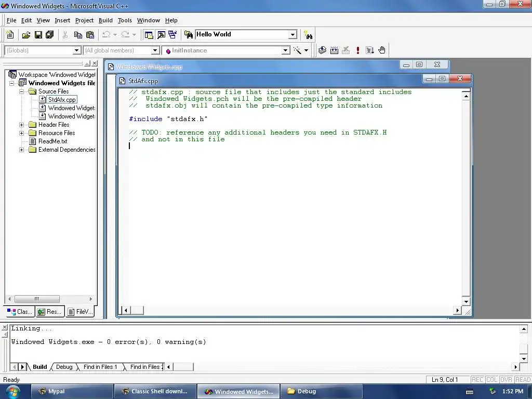Cut selection with the scissors icon
Screen dimensions: 532x399
pyautogui.click(x=65, y=35)
